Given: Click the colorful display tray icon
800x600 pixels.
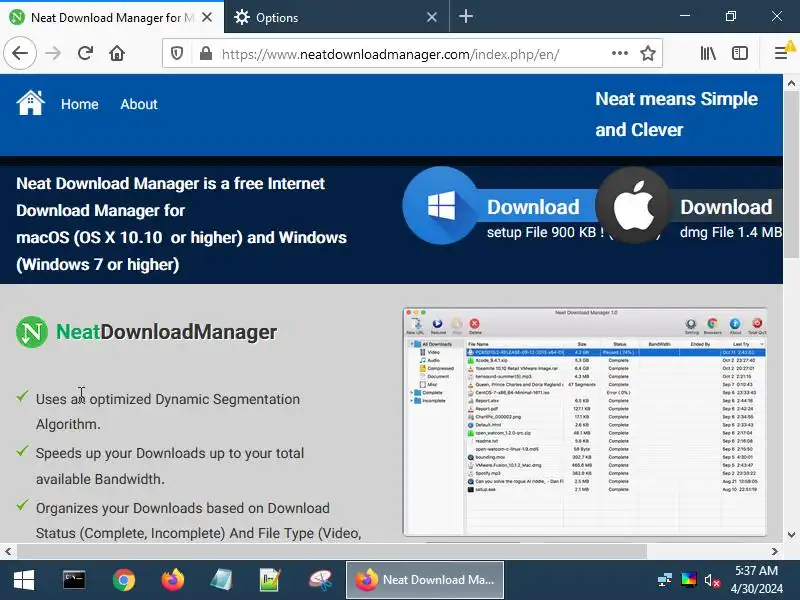Looking at the screenshot, I should (x=688, y=580).
